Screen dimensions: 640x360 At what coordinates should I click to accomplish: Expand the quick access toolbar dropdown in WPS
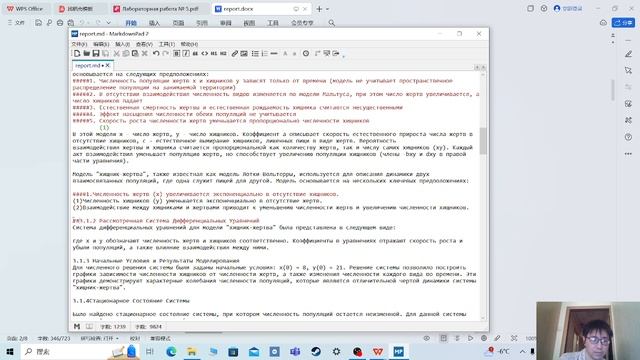coord(109,23)
